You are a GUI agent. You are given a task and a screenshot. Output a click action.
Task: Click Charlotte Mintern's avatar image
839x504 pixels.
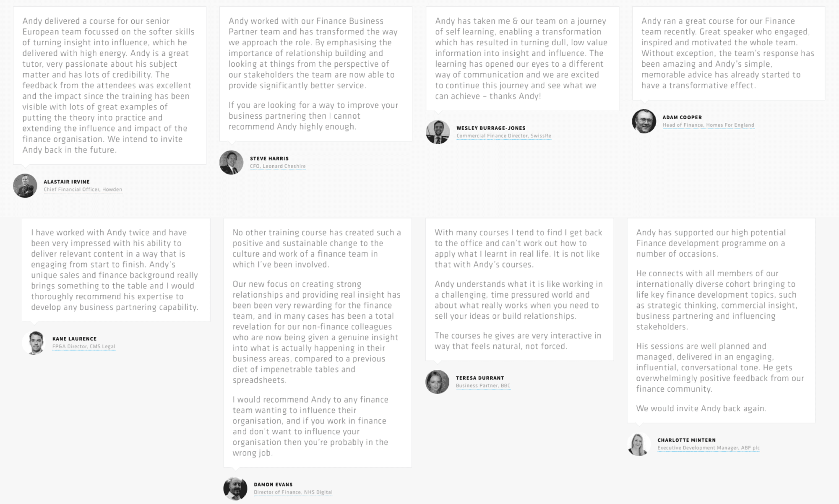click(x=639, y=444)
